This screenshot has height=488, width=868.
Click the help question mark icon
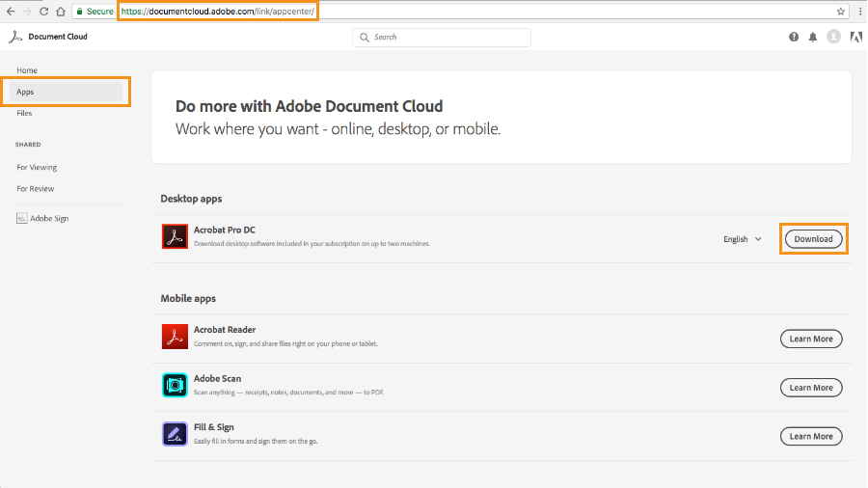coord(794,37)
